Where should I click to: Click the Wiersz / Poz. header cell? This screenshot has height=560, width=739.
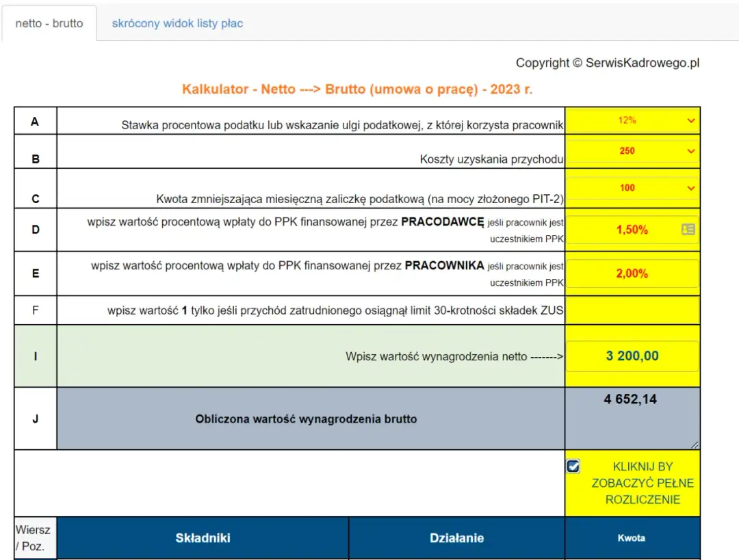[x=33, y=538]
